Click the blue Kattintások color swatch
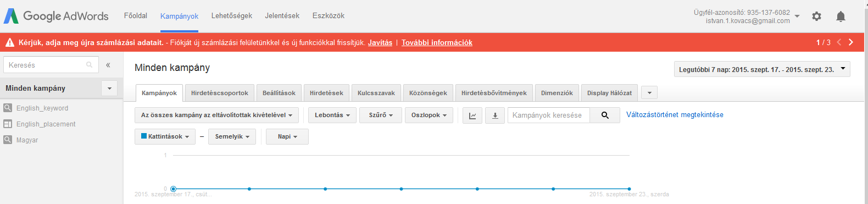 point(144,136)
